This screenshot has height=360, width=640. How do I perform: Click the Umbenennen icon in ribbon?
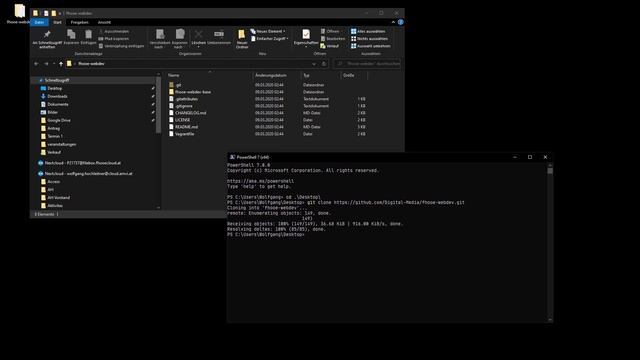(x=219, y=37)
